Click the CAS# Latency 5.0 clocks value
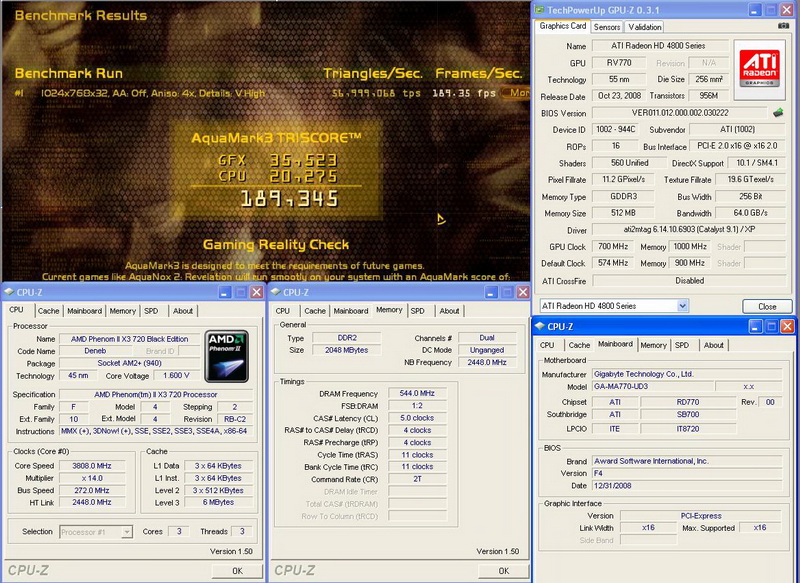The width and height of the screenshot is (800, 583). tap(417, 418)
